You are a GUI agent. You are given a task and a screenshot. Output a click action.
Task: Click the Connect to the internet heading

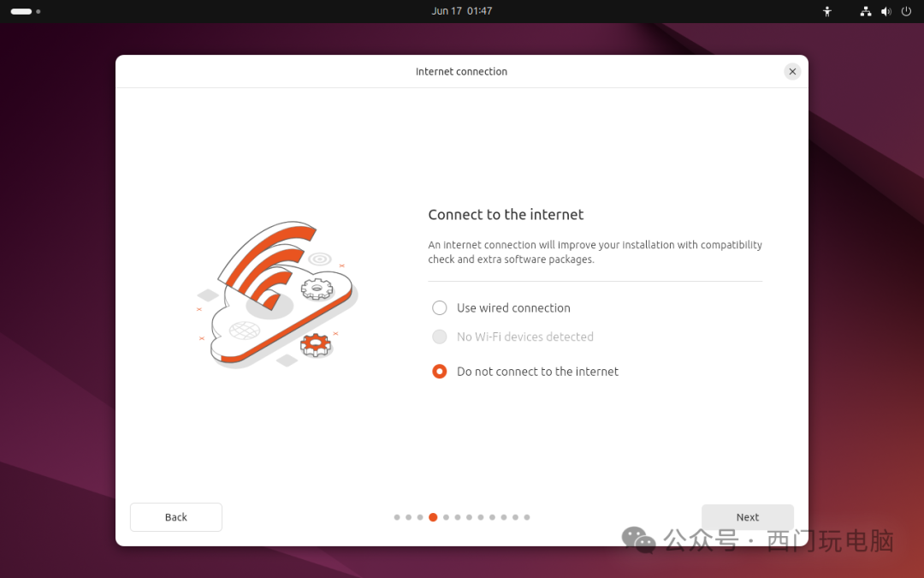click(506, 215)
